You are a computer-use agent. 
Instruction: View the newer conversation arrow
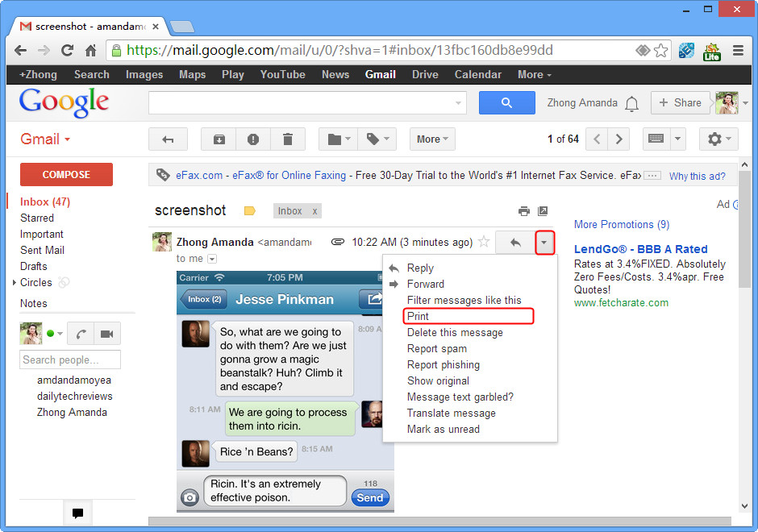coord(597,139)
